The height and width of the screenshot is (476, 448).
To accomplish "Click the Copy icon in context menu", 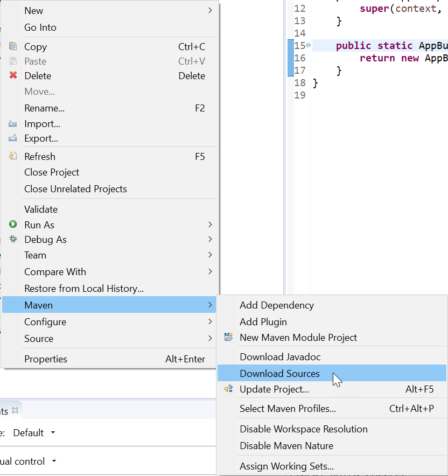I will pos(13,46).
